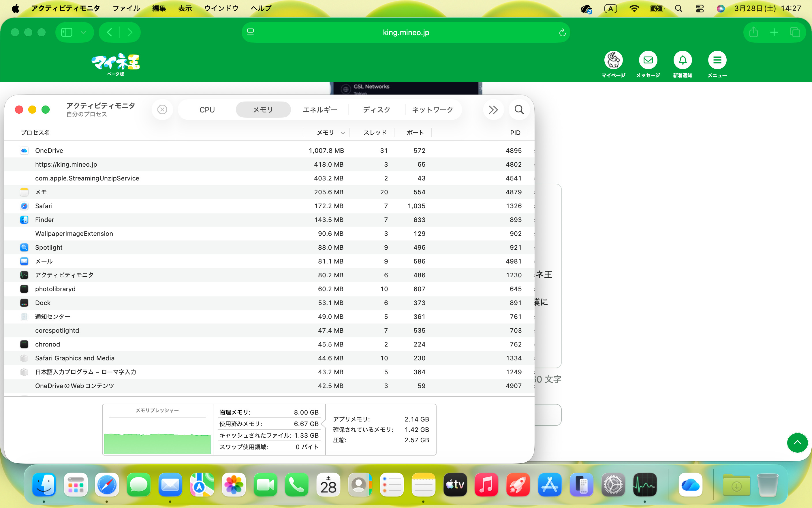The width and height of the screenshot is (812, 508).
Task: Click the stop process button in toolbar
Action: click(162, 110)
